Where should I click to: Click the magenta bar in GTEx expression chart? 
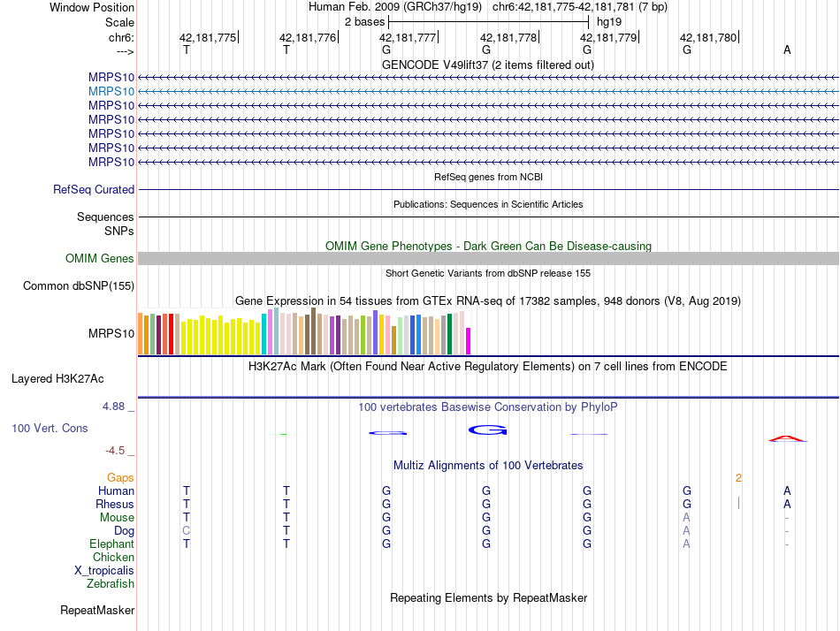469,340
